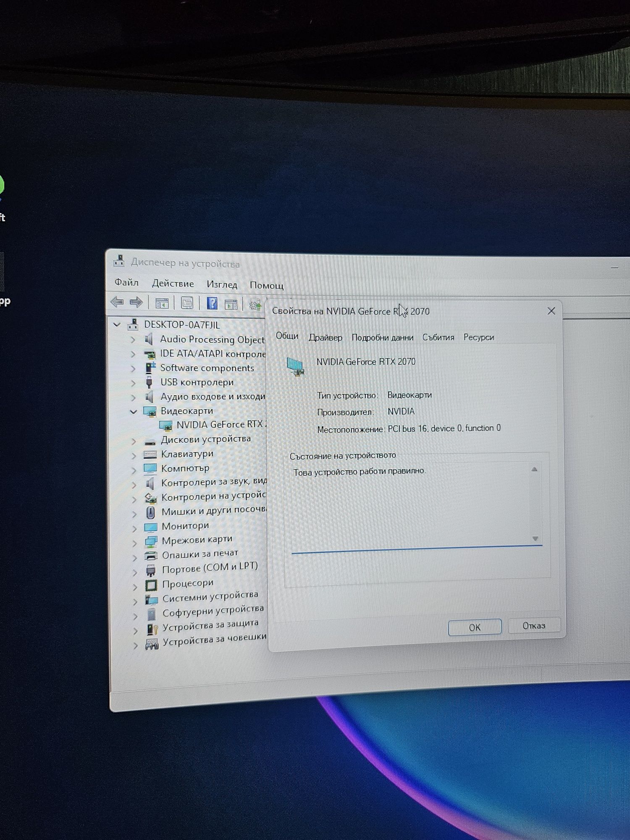This screenshot has width=630, height=840.
Task: Expand the Монитори category
Action: click(x=134, y=528)
